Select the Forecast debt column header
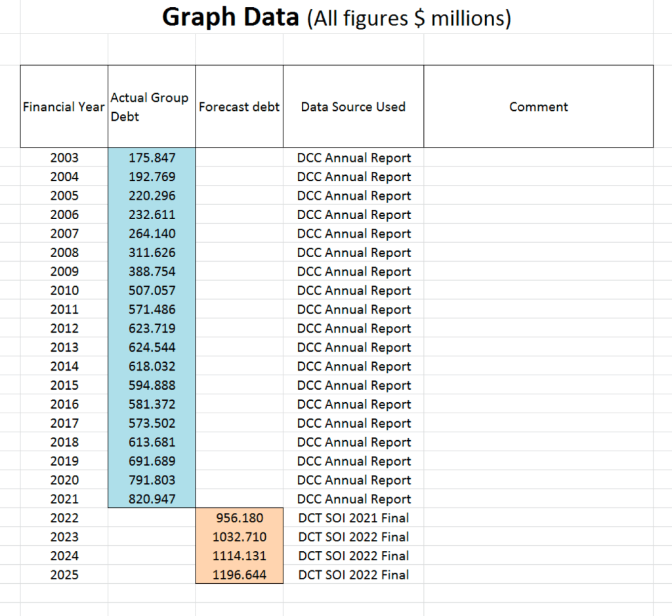Screen dimensions: 672x616 239,106
